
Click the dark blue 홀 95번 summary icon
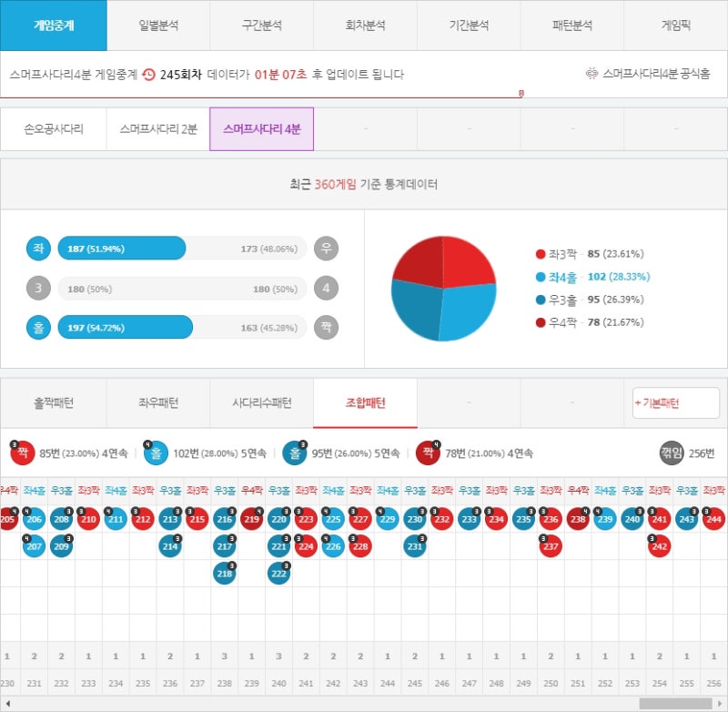point(295,453)
